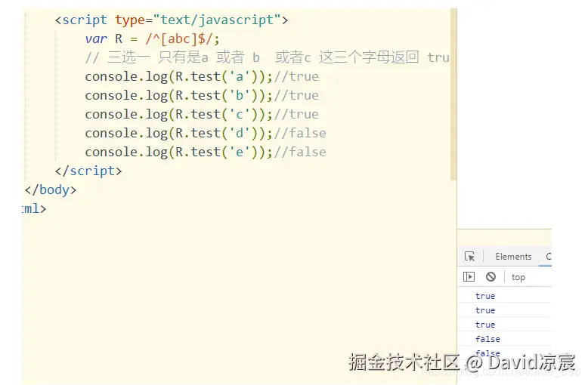Select the second true console output
The height and width of the screenshot is (385, 588).
(485, 310)
